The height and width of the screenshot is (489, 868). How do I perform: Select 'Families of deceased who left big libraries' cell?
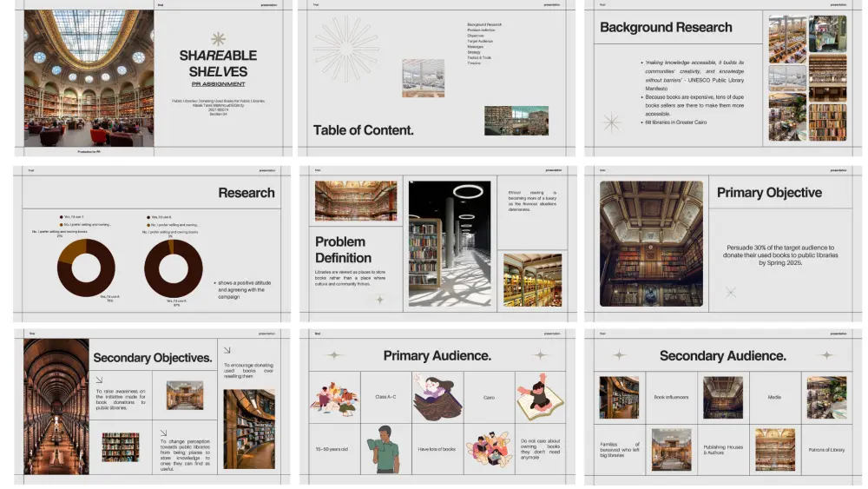[620, 450]
